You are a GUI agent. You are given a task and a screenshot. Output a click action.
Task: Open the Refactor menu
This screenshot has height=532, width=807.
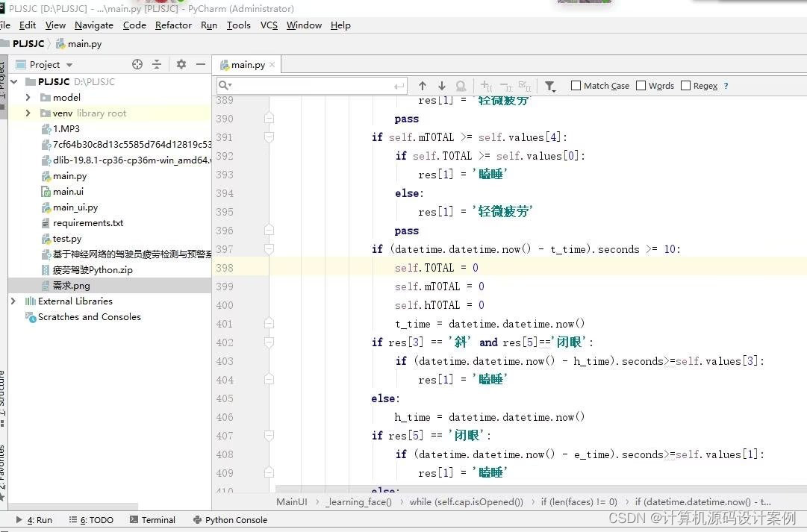click(173, 25)
